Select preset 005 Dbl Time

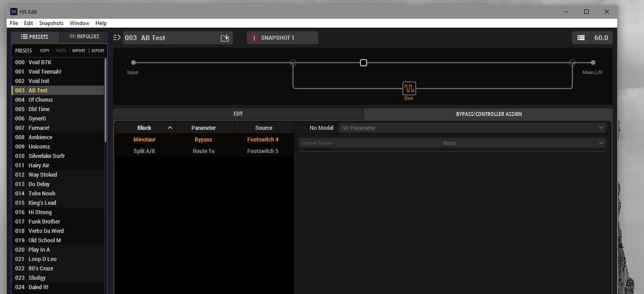58,109
